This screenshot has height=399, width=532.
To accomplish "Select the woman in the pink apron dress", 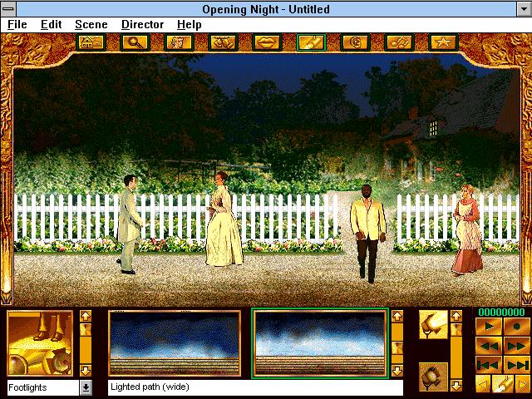I will point(468,229).
